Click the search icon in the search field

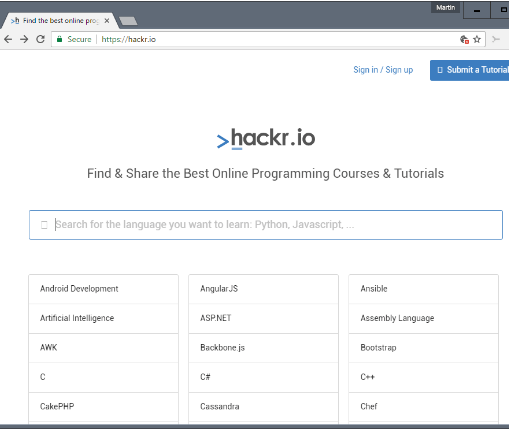(x=44, y=225)
